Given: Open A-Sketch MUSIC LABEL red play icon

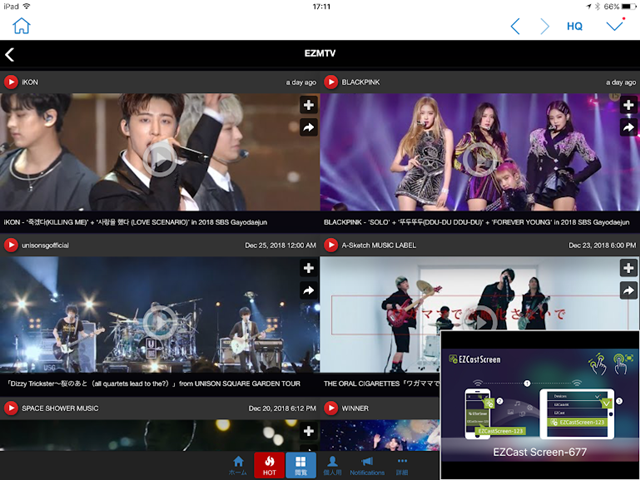Looking at the screenshot, I should (x=331, y=245).
